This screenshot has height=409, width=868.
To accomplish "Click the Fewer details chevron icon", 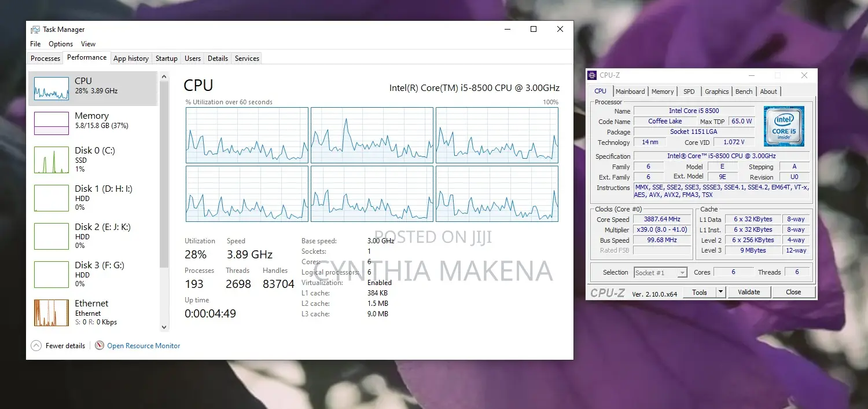I will [36, 346].
